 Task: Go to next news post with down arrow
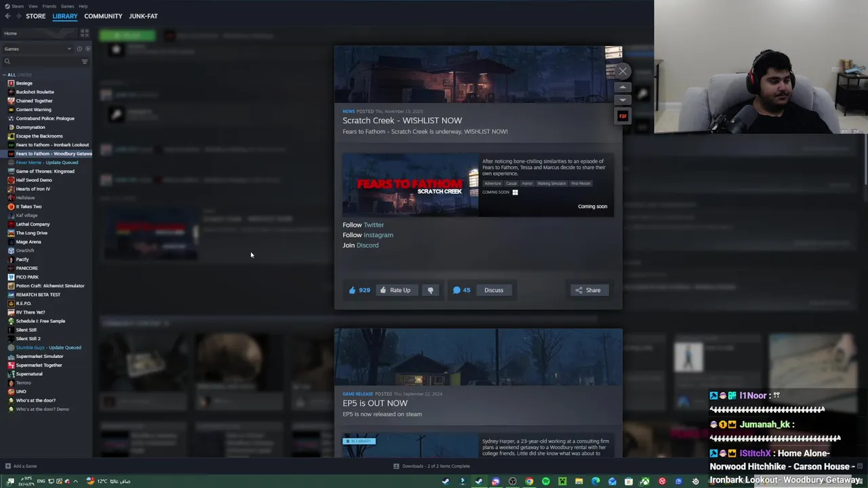[623, 100]
